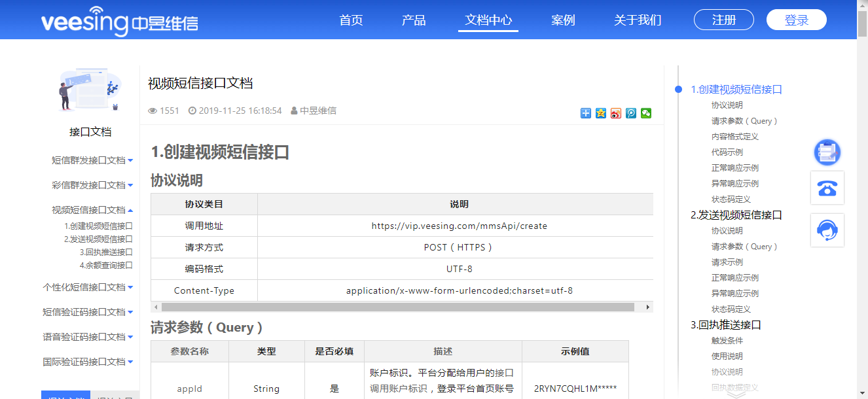Open sidebar link 4.余额查询接口

click(107, 266)
